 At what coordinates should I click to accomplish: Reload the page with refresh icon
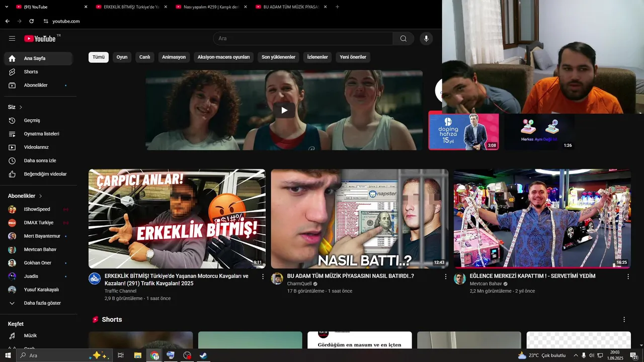coord(31,21)
